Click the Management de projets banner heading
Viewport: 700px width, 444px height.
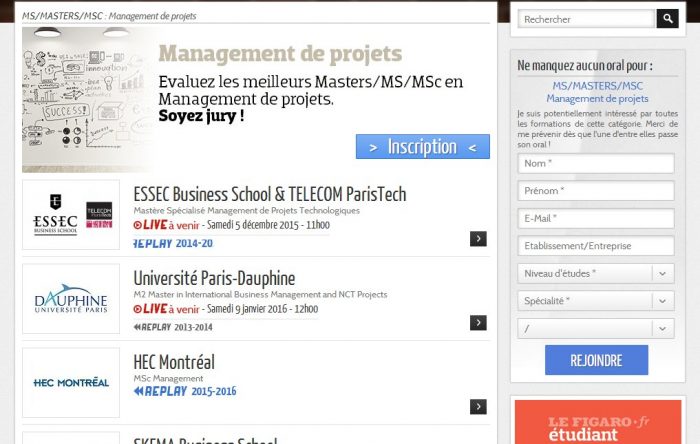pos(280,54)
